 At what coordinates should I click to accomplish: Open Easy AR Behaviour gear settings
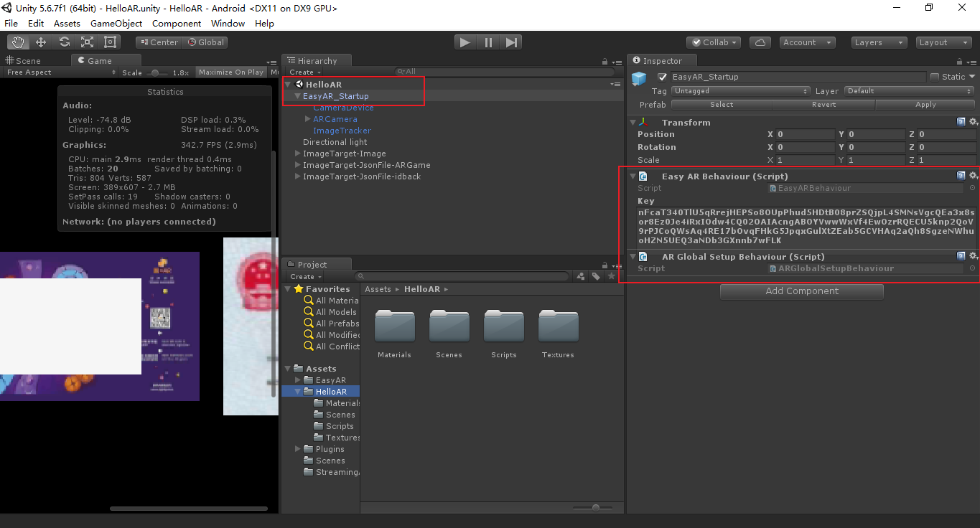coord(973,176)
